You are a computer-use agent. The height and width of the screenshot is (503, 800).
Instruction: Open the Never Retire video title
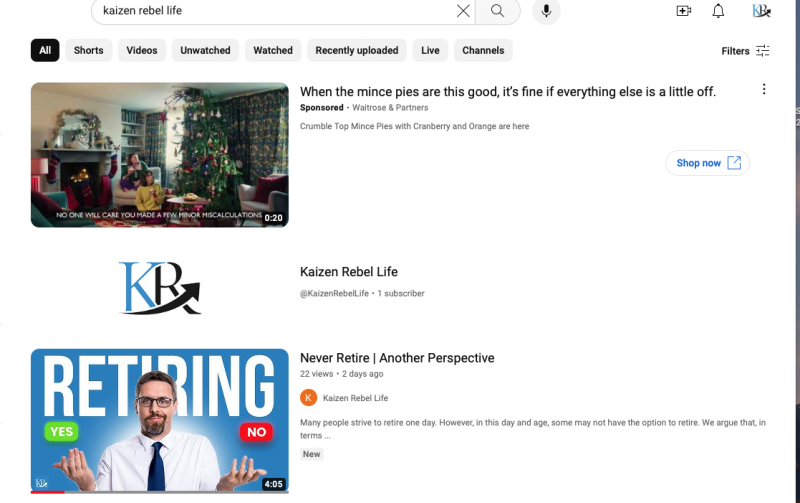coord(397,358)
